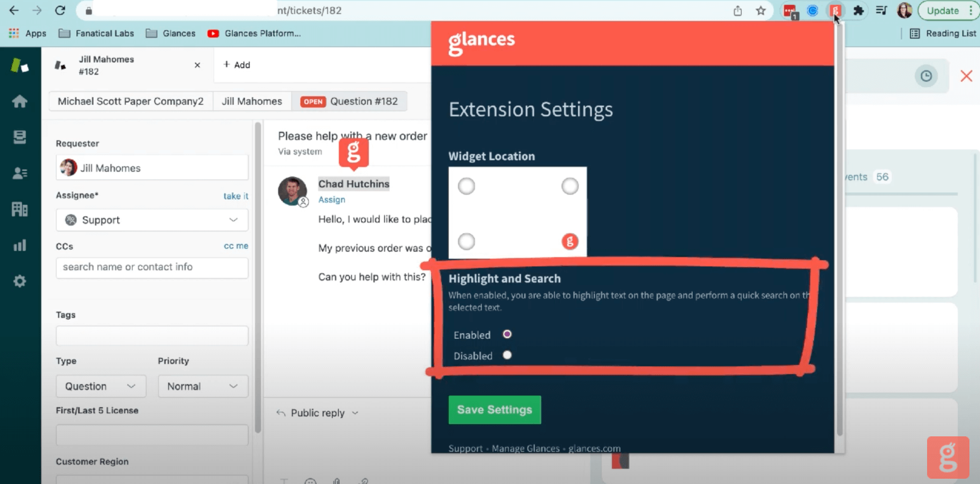Click the CCs search name field
Screen dimensions: 980x484
(x=152, y=267)
